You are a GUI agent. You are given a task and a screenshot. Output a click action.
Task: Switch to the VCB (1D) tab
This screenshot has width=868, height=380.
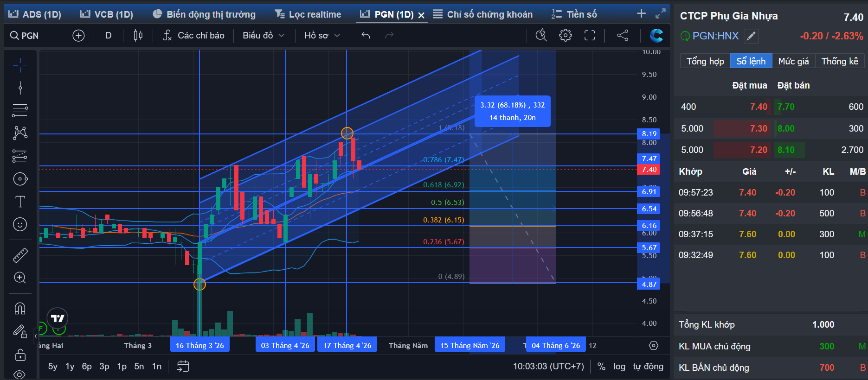point(107,14)
